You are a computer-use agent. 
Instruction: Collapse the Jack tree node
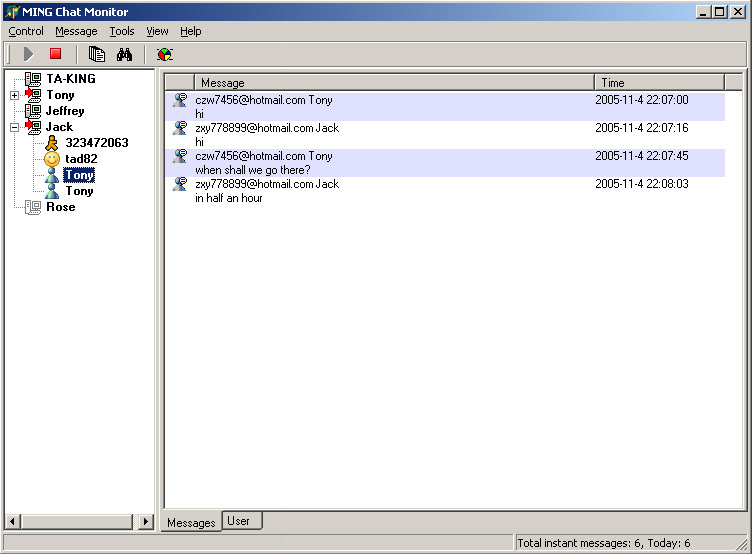(x=14, y=128)
